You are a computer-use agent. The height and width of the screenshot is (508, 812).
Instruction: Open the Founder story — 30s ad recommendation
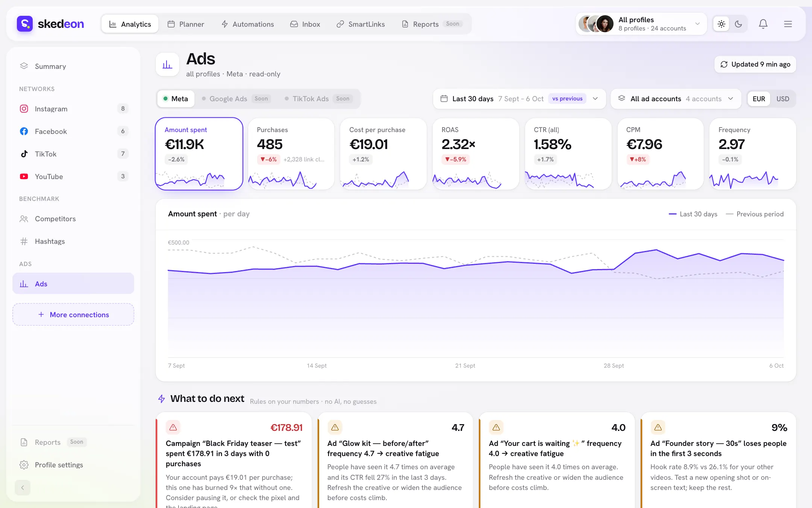point(718,461)
